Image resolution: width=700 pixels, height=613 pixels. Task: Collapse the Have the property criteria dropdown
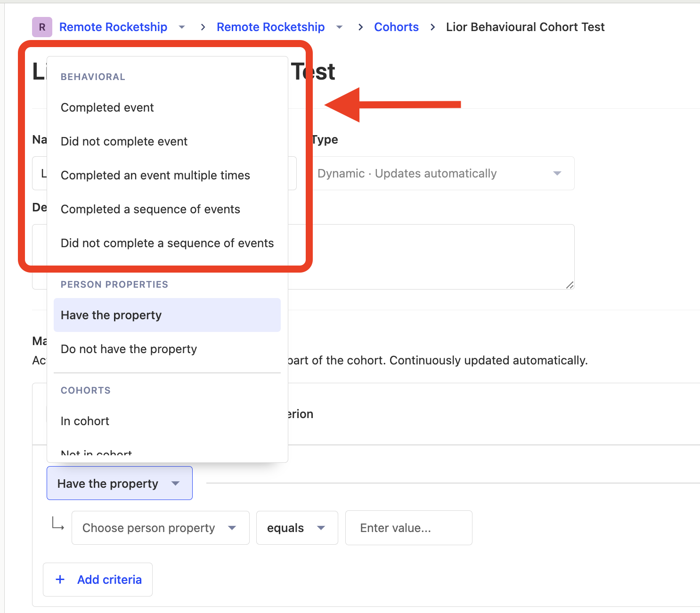pos(119,483)
